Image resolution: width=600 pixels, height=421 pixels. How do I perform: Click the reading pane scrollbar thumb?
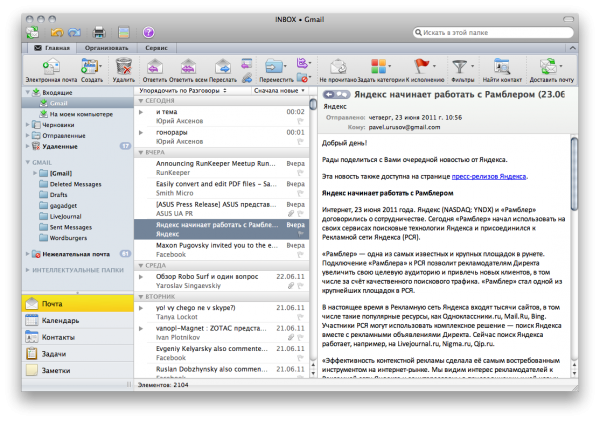tap(574, 174)
